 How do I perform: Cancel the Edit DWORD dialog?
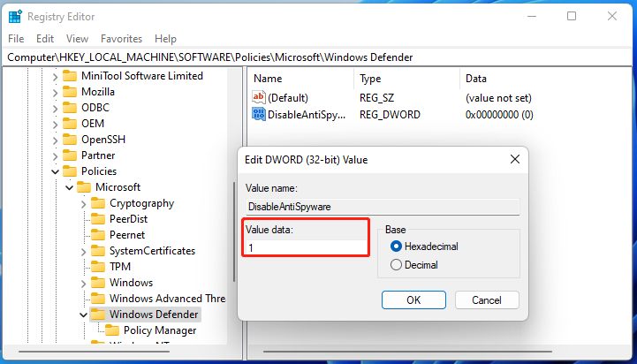point(487,300)
